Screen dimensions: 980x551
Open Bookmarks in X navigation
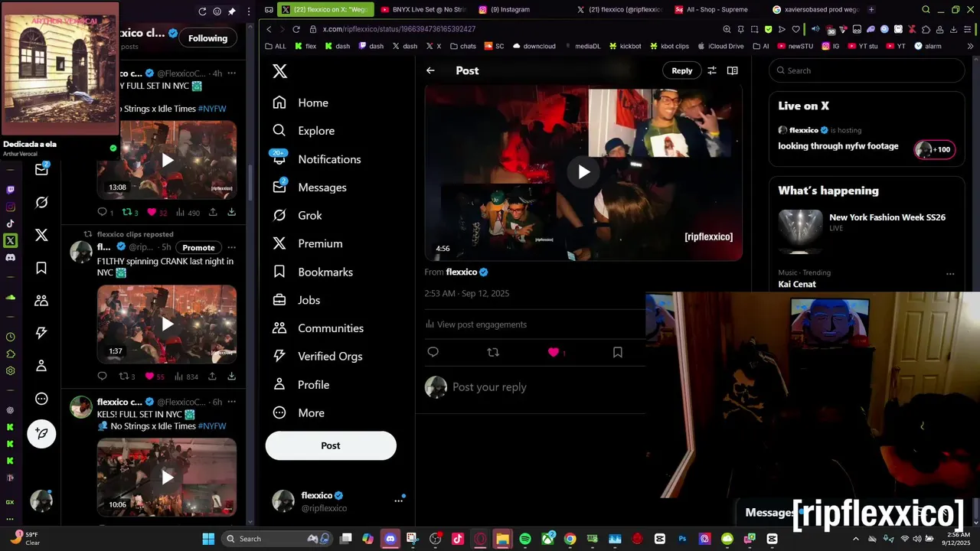(x=313, y=272)
